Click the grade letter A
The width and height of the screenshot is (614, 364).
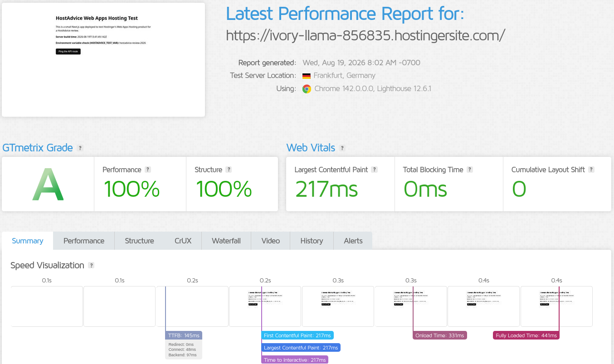(x=48, y=184)
